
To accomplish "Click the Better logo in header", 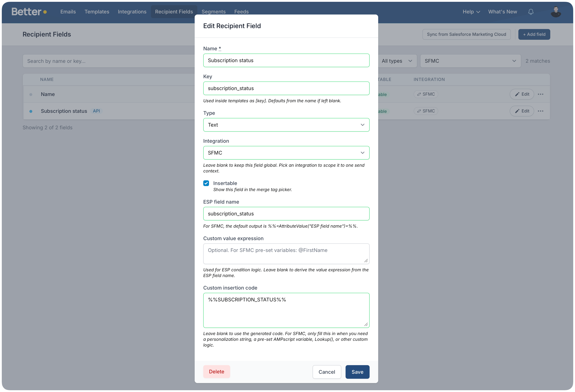I will pos(29,12).
